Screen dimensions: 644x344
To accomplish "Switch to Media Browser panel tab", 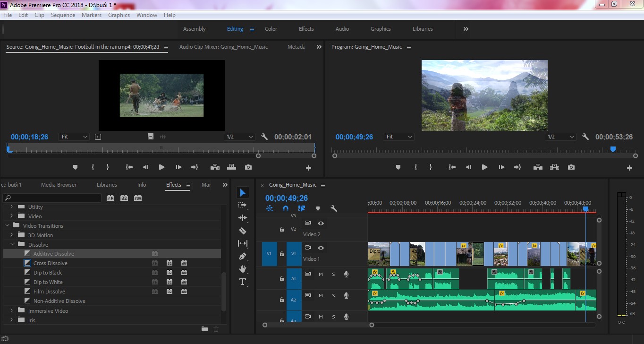I will [59, 185].
